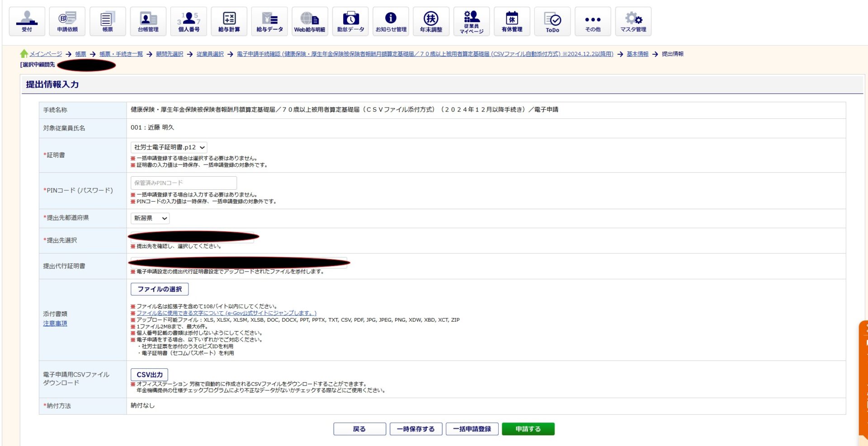Click メインページ breadcrumb link

coord(46,54)
